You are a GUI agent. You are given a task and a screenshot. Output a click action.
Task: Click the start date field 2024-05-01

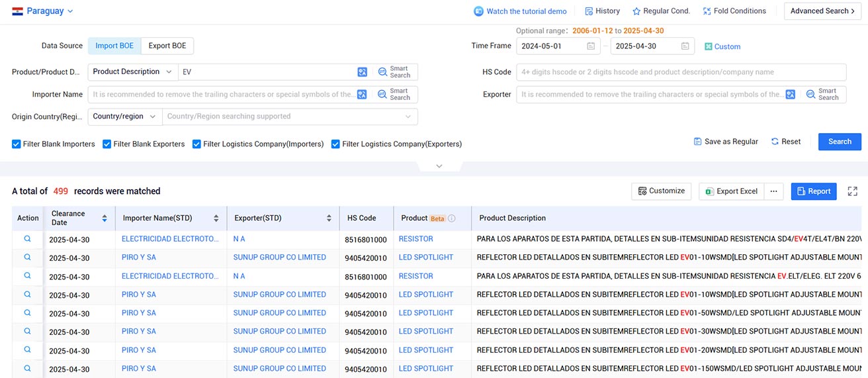coord(558,46)
